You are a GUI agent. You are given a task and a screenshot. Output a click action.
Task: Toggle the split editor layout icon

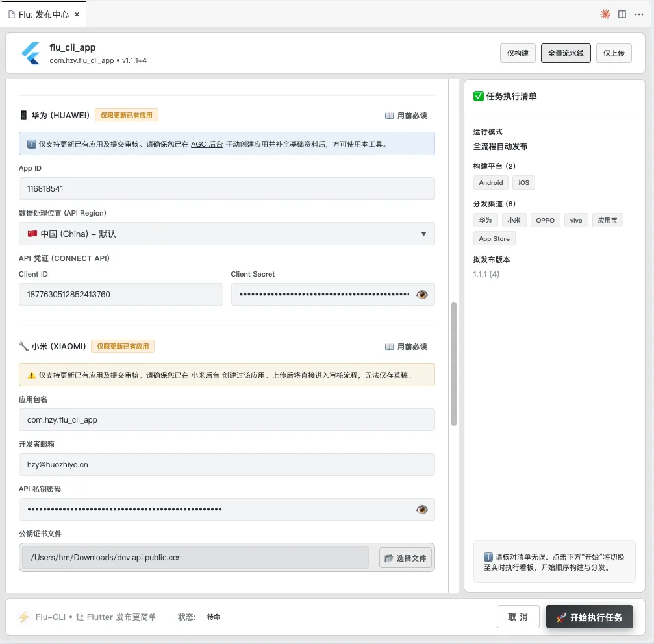click(622, 14)
